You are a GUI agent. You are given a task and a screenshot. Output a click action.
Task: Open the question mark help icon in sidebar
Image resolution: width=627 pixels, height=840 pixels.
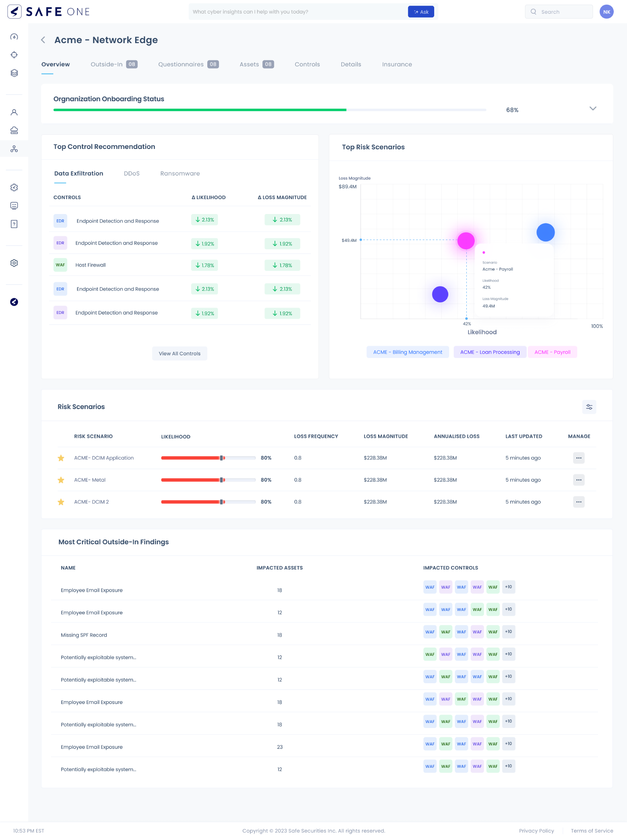pos(14,224)
